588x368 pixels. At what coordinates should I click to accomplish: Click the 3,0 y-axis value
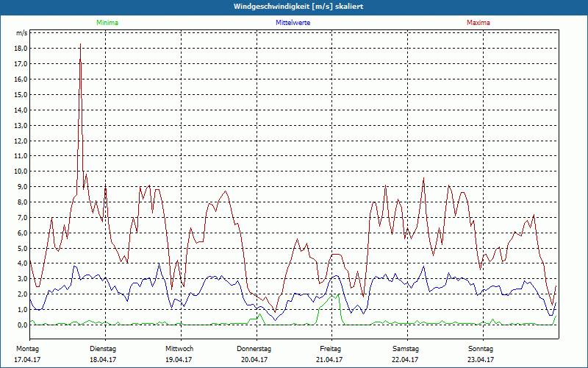(22, 279)
